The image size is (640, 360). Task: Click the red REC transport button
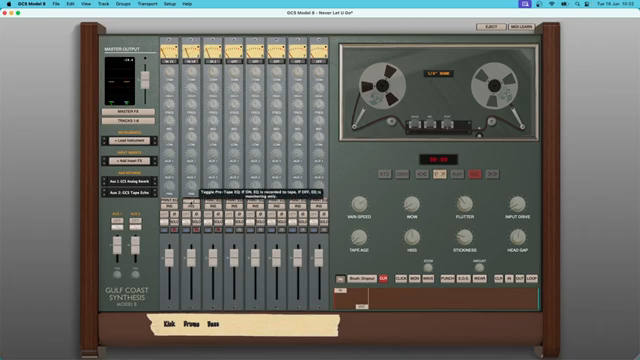tap(475, 174)
